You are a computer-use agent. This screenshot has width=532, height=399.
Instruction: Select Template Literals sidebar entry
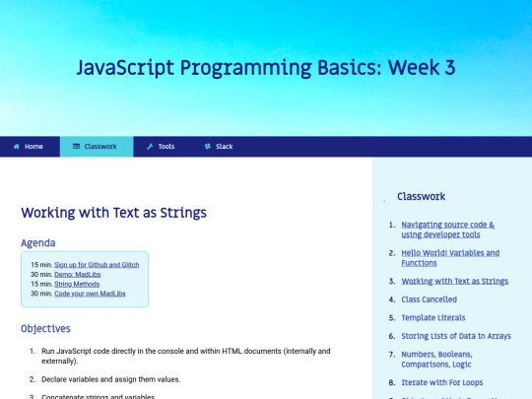433,318
